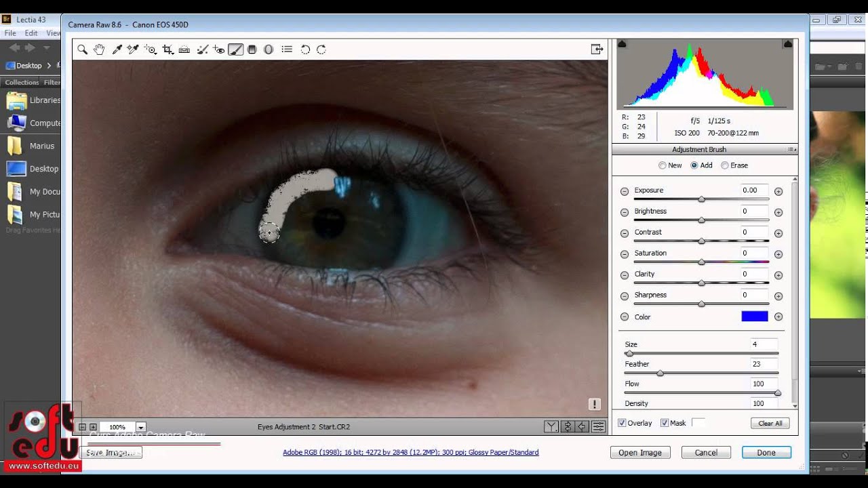The width and height of the screenshot is (868, 488).
Task: Swap before and after settings
Action: coord(567,426)
